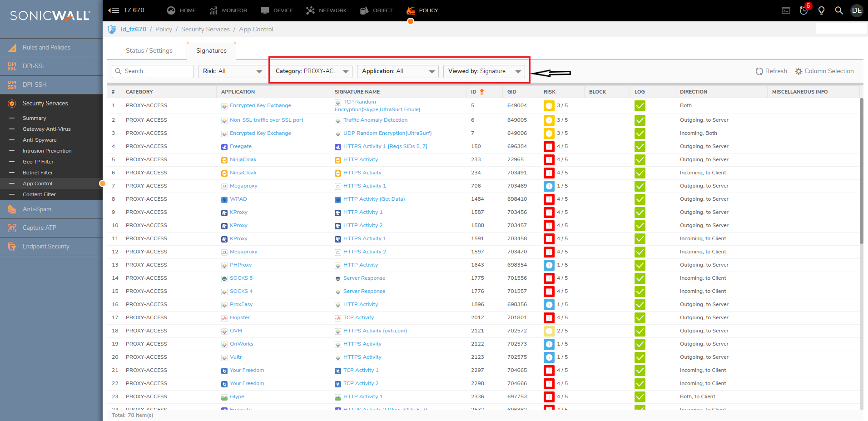Viewport: 868px width, 421px height.
Task: Open the Risk filter dropdown
Action: [232, 71]
